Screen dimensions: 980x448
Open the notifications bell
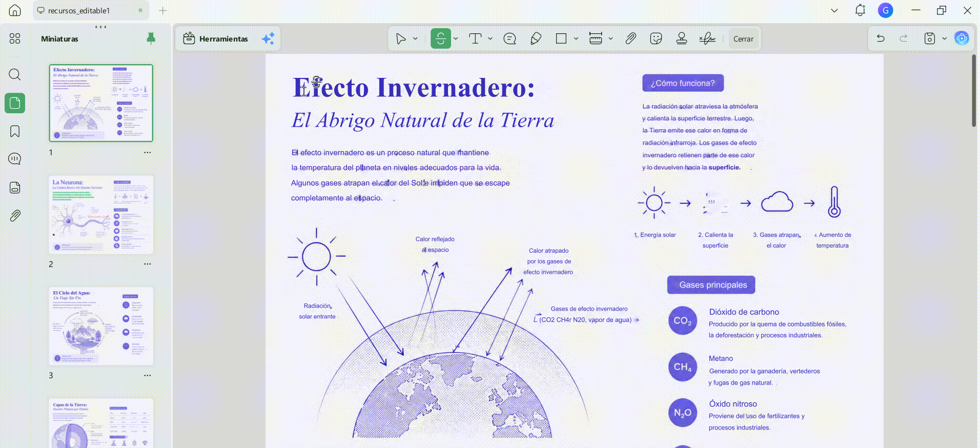(860, 10)
